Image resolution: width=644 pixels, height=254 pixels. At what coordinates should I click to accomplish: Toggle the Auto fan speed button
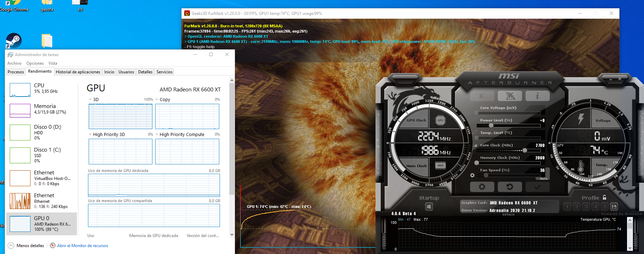(x=544, y=179)
